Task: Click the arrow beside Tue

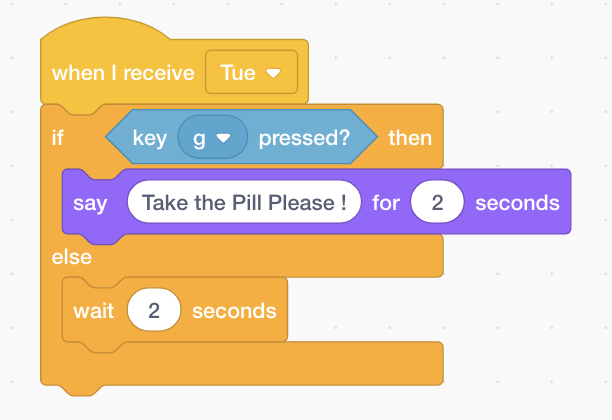Action: point(273,74)
